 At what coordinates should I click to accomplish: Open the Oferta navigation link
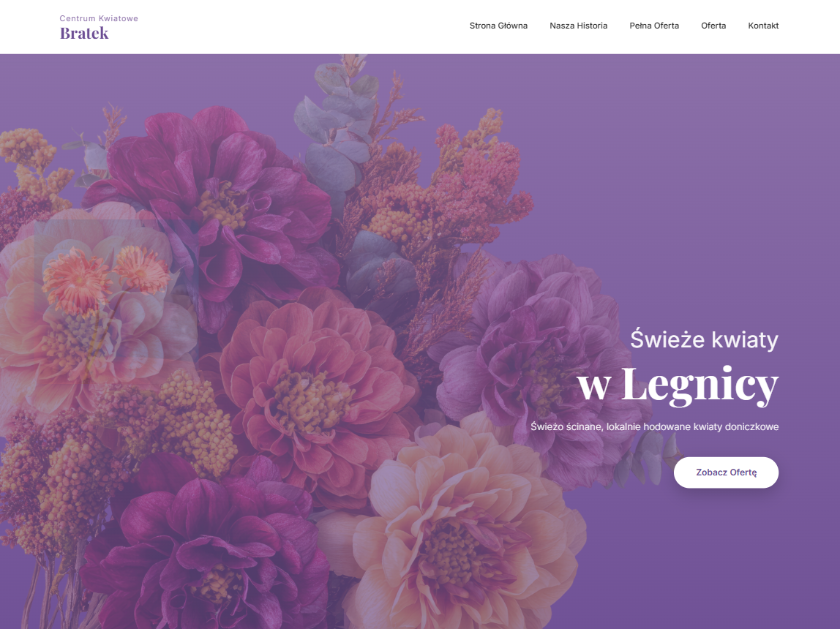tap(713, 26)
